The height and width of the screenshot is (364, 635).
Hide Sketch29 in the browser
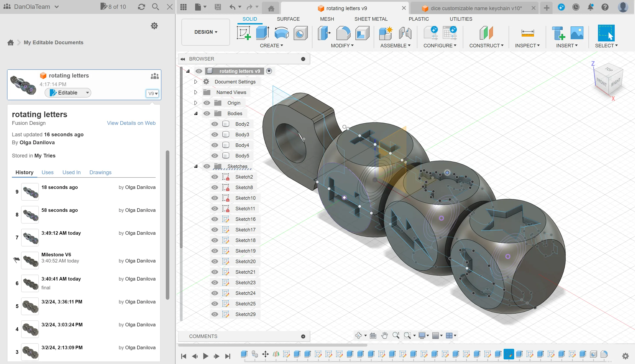[215, 314]
